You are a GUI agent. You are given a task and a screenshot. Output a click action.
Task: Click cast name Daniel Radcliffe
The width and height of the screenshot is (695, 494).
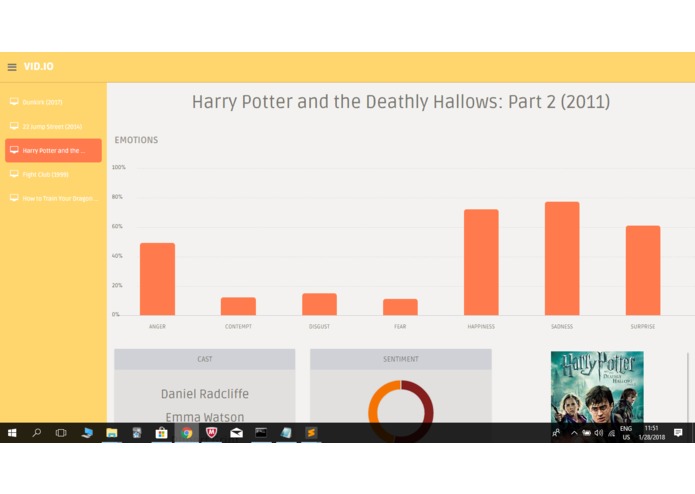(x=205, y=394)
